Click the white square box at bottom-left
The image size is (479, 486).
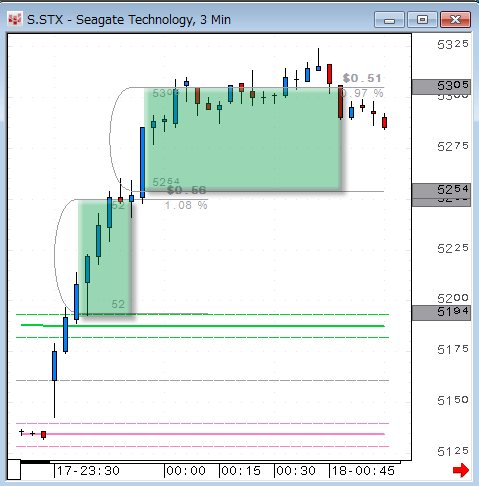point(14,470)
